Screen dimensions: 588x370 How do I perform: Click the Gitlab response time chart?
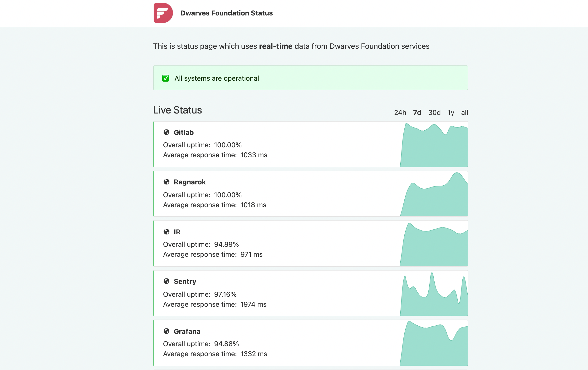(x=434, y=145)
